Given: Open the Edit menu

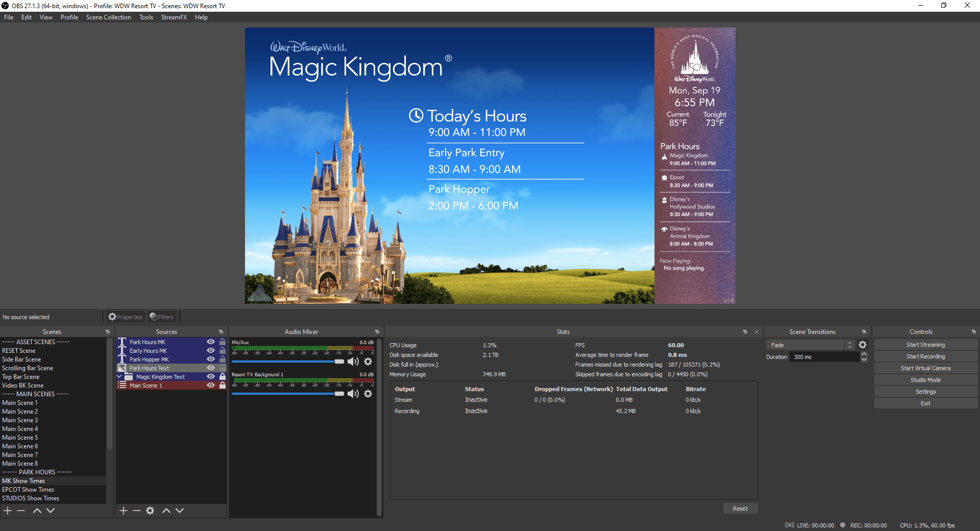Looking at the screenshot, I should tap(27, 17).
